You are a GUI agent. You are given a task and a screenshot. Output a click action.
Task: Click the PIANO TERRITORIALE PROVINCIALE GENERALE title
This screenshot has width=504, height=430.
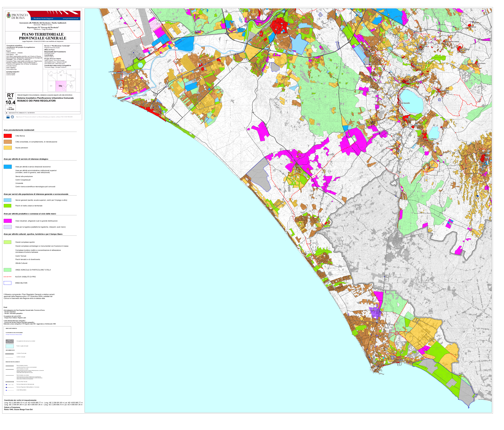(43, 36)
